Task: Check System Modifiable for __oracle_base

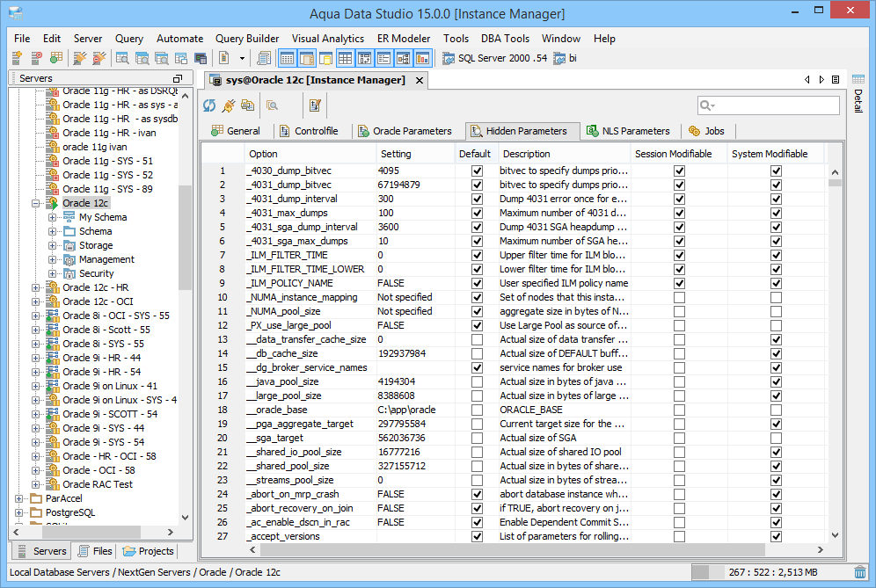Action: click(776, 410)
